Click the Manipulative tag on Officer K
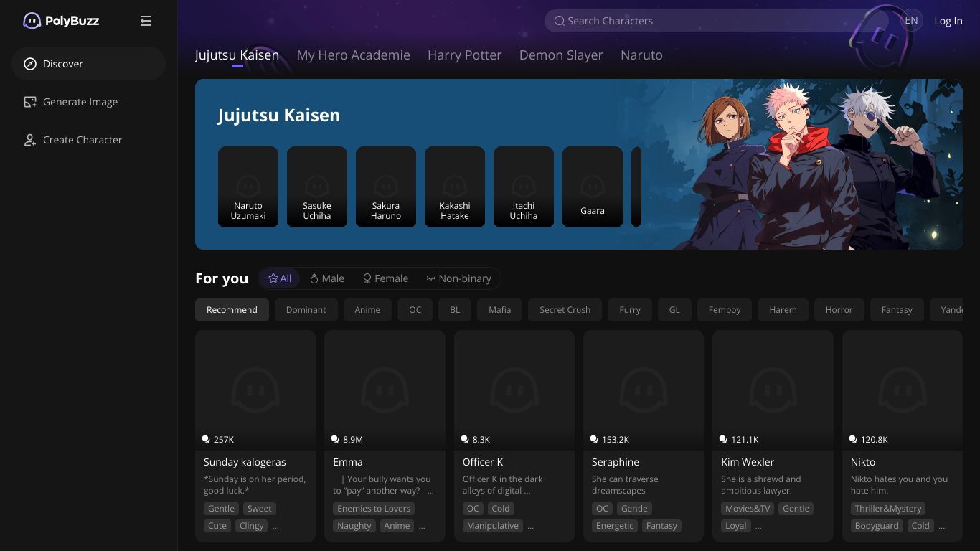Screen dimensions: 980x551 (493, 526)
